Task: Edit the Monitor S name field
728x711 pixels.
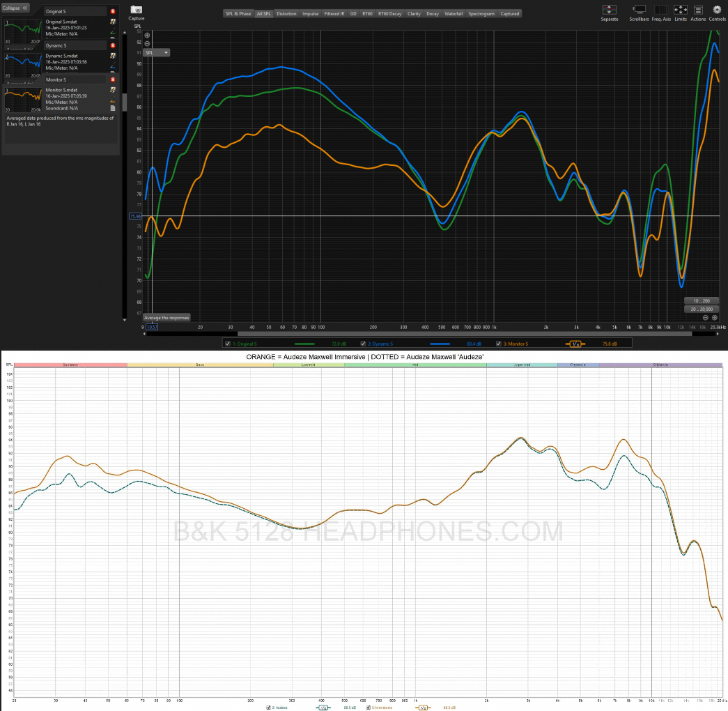Action: (x=75, y=79)
